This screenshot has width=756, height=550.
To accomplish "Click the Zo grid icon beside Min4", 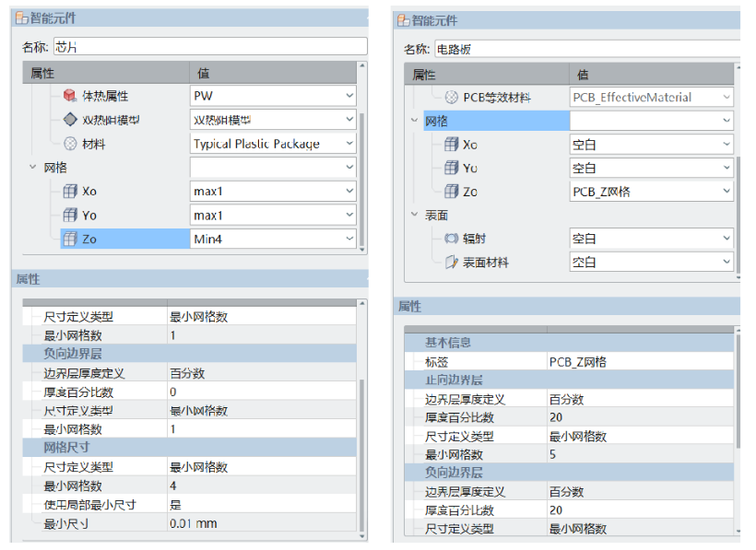I will (x=70, y=239).
